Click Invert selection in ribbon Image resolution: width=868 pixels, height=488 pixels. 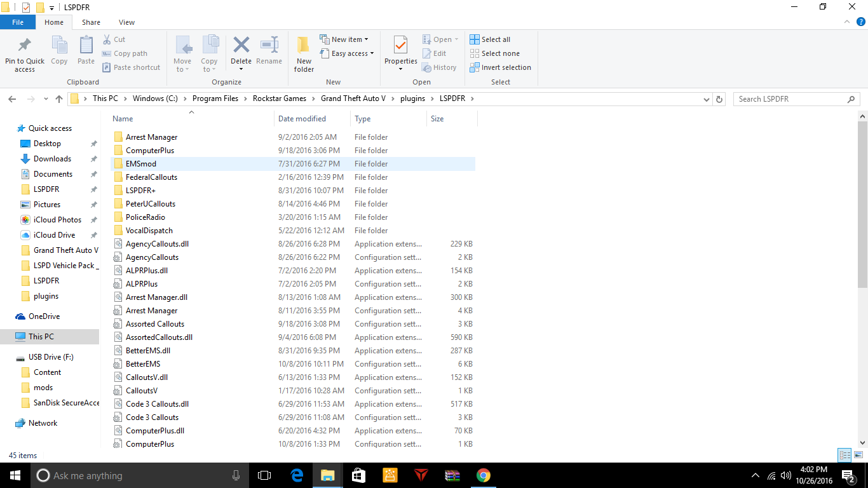(500, 67)
